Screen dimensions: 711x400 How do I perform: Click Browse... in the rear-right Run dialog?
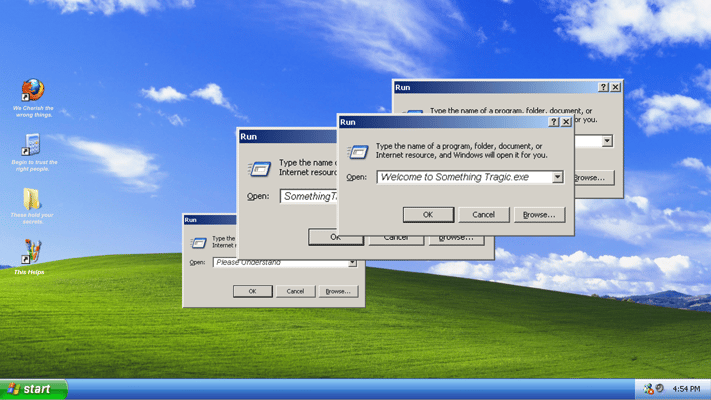click(594, 178)
